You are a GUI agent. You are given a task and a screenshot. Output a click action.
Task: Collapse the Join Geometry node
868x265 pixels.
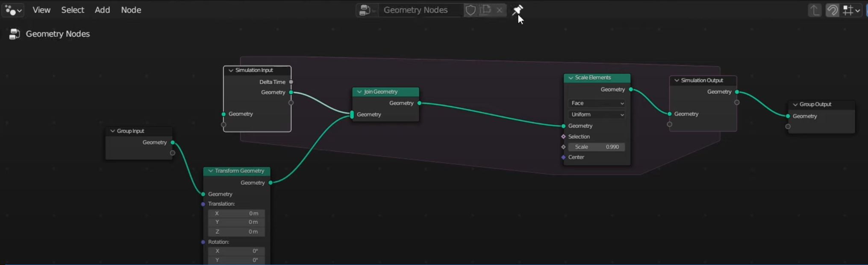click(359, 92)
